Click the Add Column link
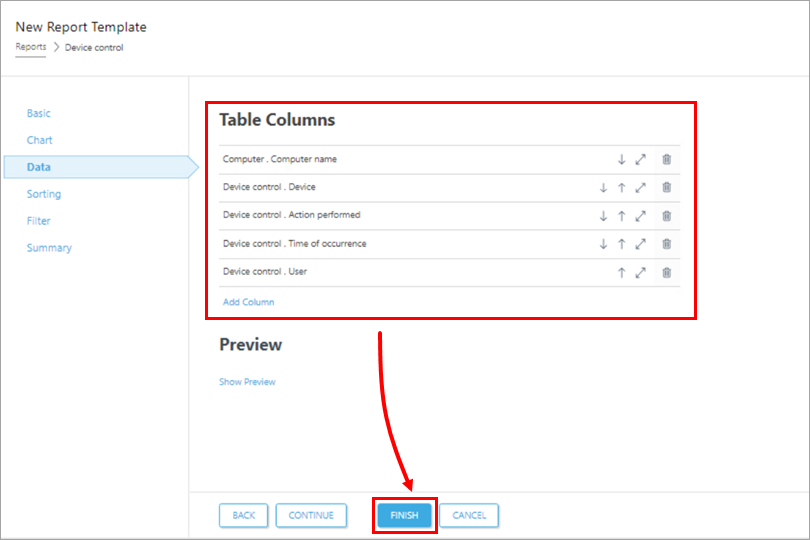 [247, 302]
